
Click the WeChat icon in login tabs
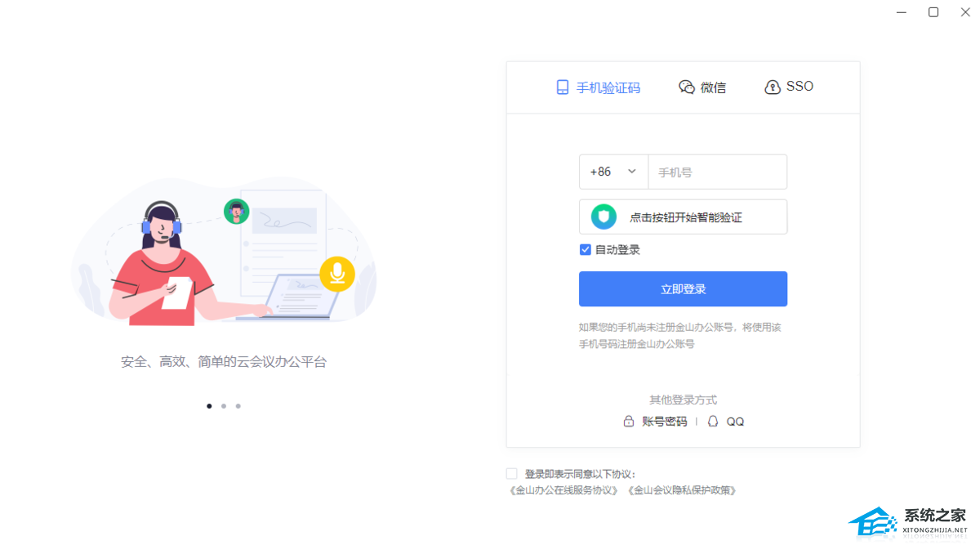click(687, 87)
